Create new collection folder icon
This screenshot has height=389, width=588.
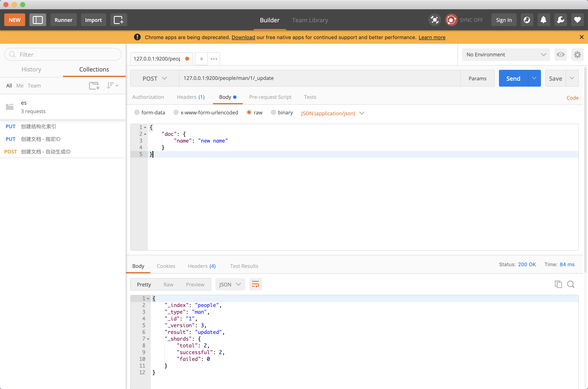[94, 86]
